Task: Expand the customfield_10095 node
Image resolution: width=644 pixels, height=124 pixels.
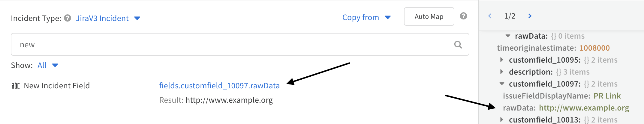Action: 502,60
